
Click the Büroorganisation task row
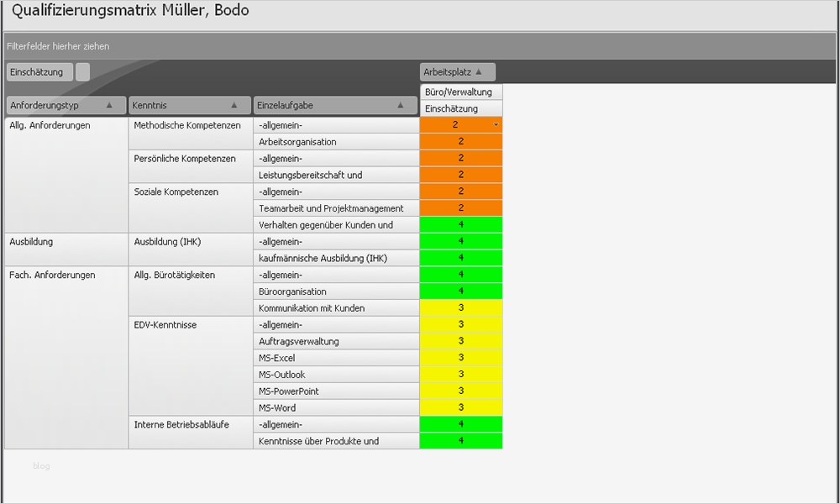pyautogui.click(x=337, y=291)
